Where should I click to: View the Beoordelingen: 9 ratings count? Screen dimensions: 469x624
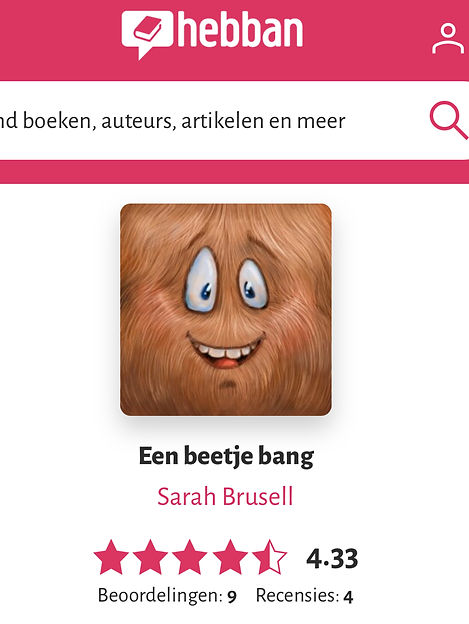tap(167, 596)
